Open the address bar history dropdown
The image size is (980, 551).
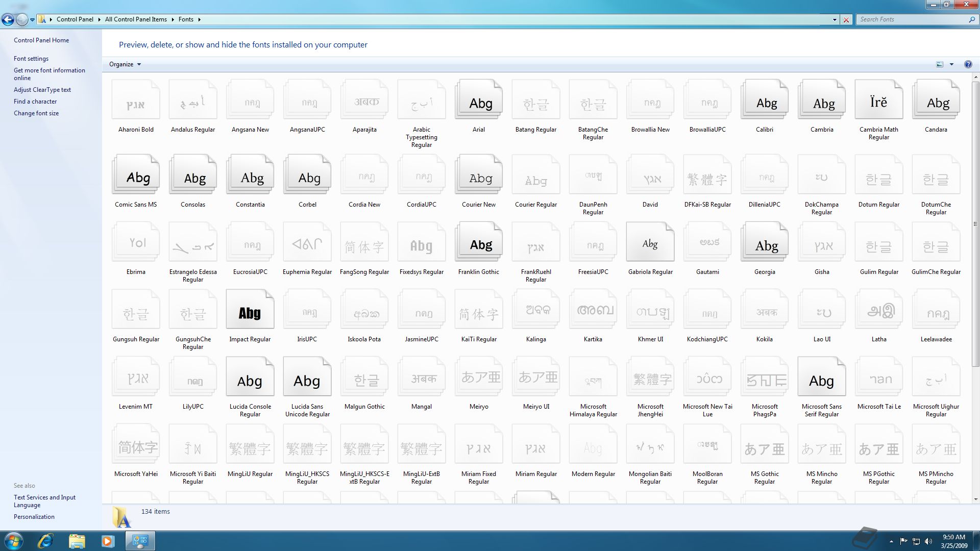point(835,20)
